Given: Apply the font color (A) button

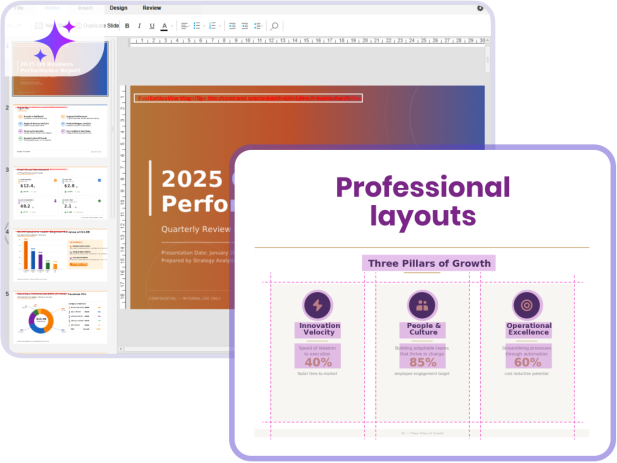Looking at the screenshot, I should (164, 26).
